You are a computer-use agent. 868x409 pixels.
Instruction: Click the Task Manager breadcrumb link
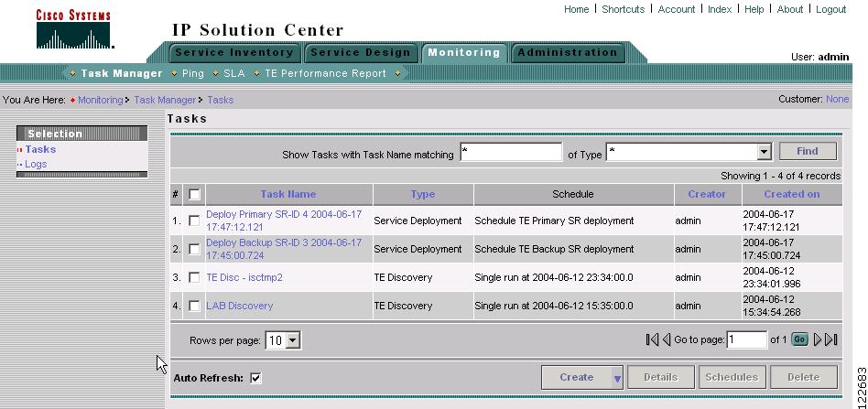click(x=165, y=100)
